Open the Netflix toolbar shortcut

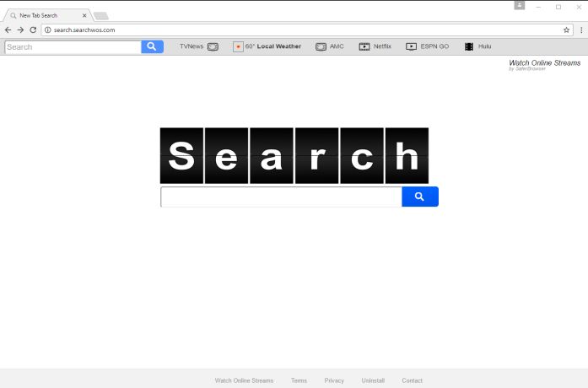point(375,46)
